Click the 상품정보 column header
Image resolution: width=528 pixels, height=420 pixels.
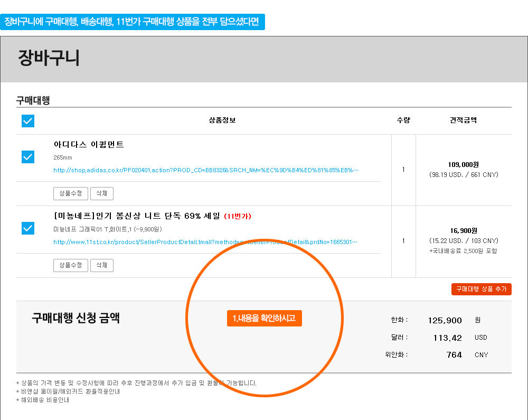tap(222, 120)
